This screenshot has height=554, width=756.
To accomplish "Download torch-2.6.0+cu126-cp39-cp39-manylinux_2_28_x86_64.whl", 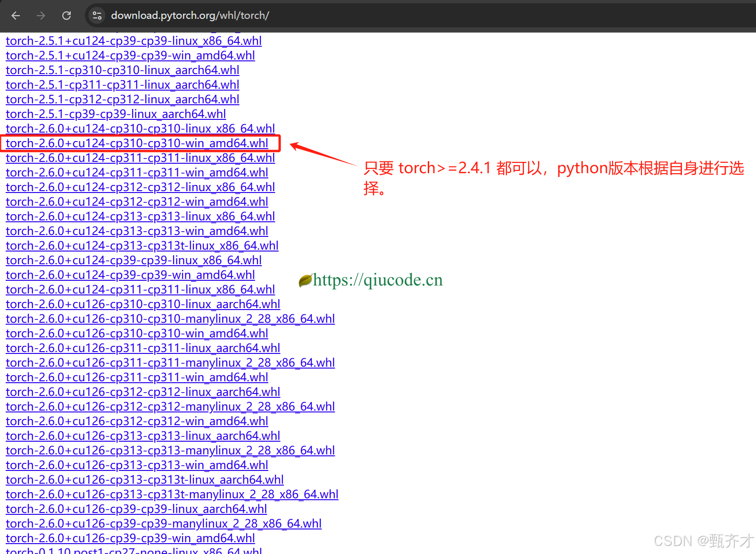I will [x=164, y=524].
